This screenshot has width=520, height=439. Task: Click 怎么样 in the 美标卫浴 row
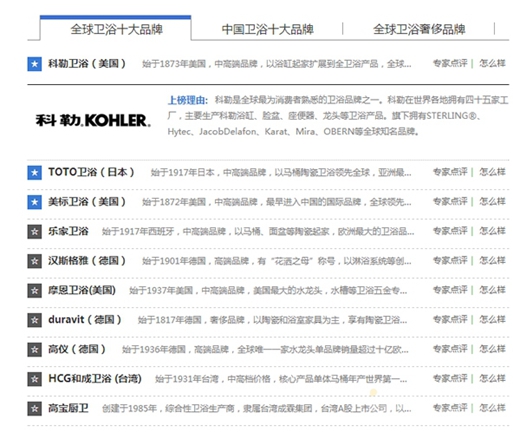[x=492, y=201]
